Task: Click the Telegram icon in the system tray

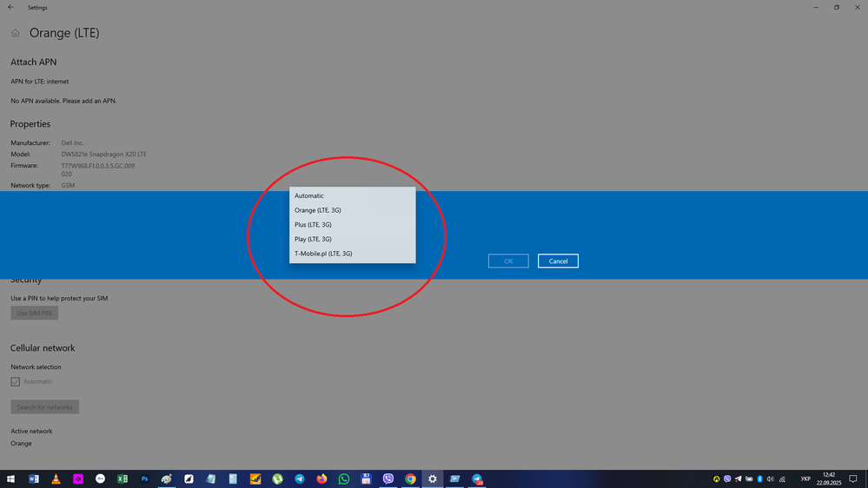Action: click(x=738, y=479)
